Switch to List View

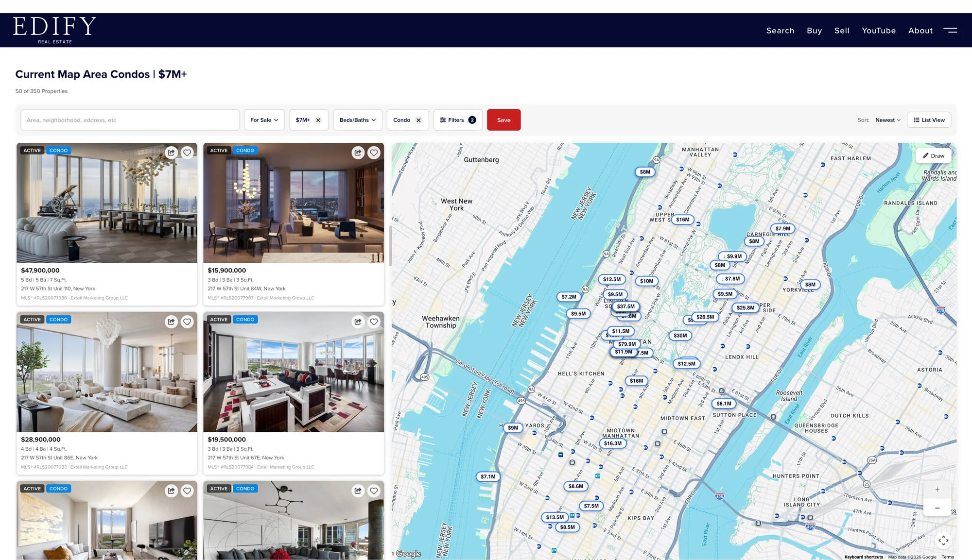point(929,119)
